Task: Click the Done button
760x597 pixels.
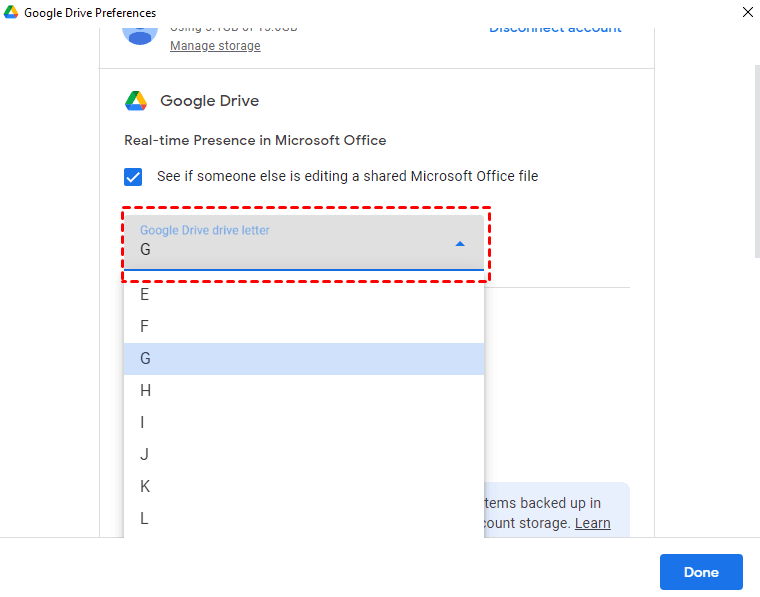Action: click(x=701, y=572)
